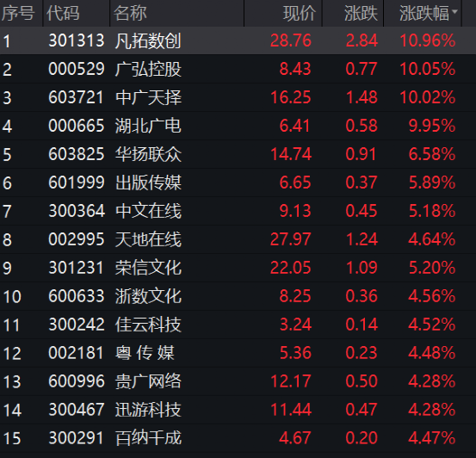Select stock 广弘控股 row name
The image size is (476, 458).
coord(148,69)
